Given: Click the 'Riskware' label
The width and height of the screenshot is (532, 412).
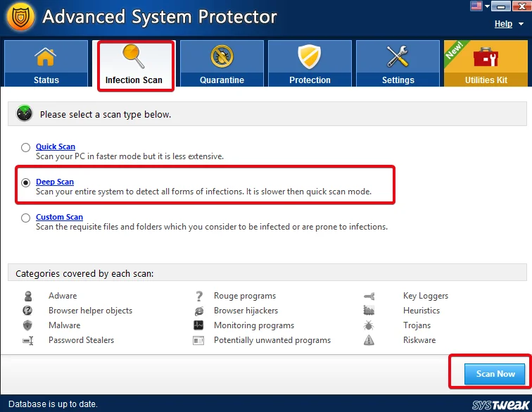Looking at the screenshot, I should tap(419, 340).
